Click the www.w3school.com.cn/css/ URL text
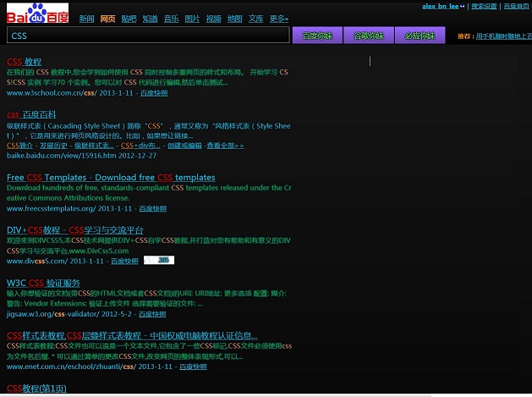This screenshot has height=397, width=532. [52, 93]
